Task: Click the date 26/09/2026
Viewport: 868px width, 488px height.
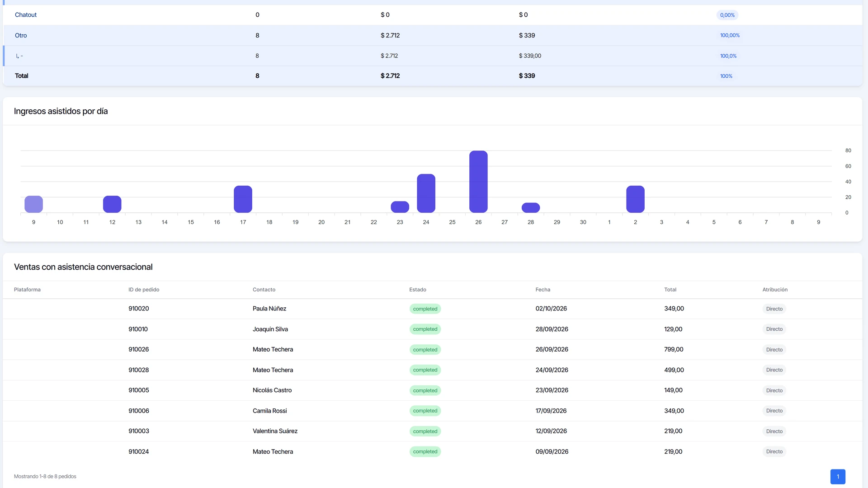Action: [552, 349]
